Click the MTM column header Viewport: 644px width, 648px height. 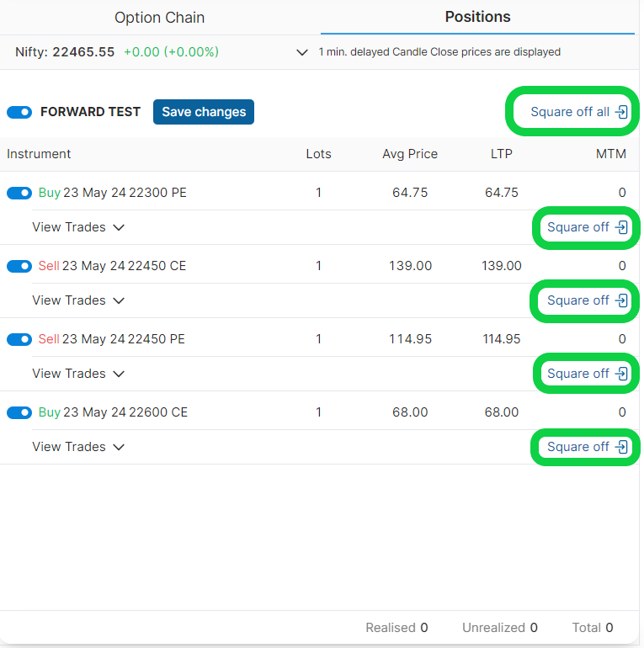click(611, 154)
